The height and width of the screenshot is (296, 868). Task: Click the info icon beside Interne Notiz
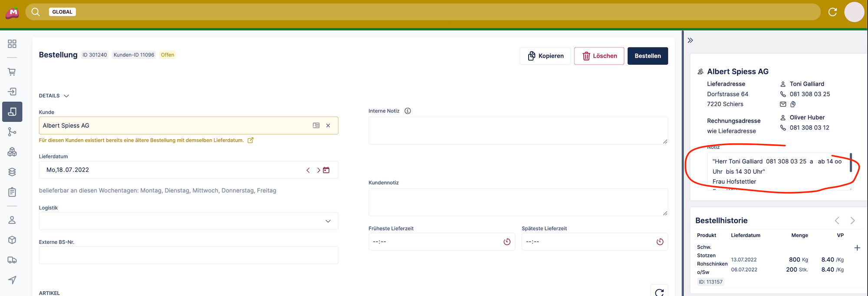point(408,111)
